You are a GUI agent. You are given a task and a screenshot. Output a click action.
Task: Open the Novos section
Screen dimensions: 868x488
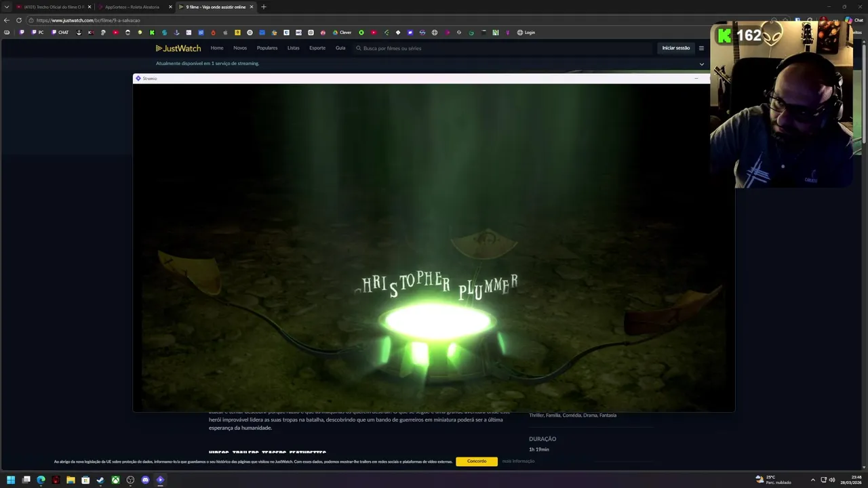(240, 48)
